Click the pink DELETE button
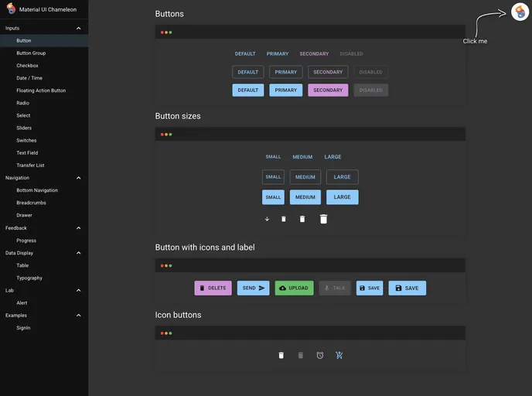The image size is (532, 396). (213, 288)
